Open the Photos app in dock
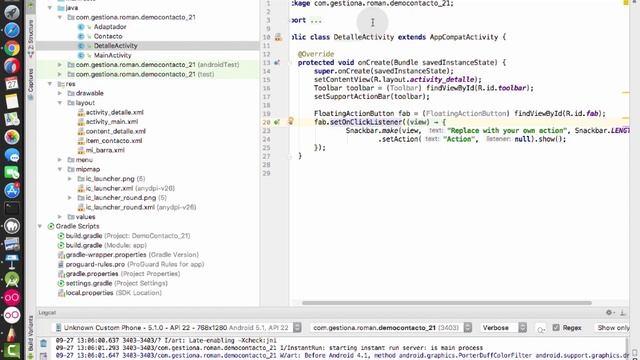Image resolution: width=640 pixels, height=360 pixels. (12, 137)
